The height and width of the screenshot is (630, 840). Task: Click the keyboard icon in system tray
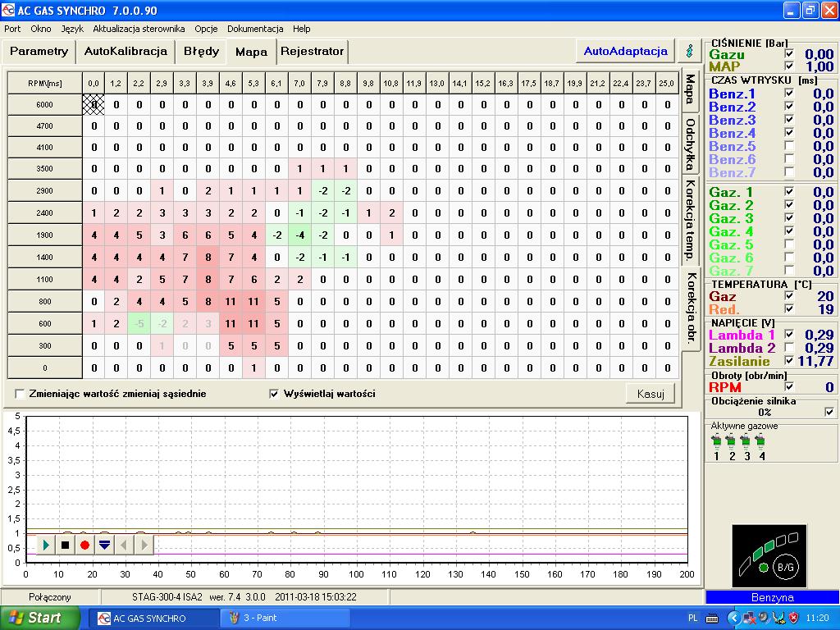(x=712, y=619)
